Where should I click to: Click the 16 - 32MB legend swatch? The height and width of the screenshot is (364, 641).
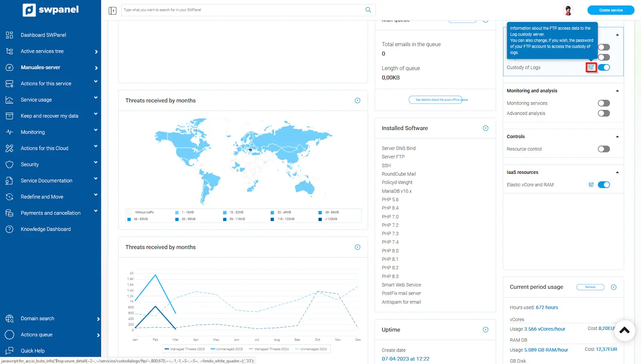[x=225, y=213]
